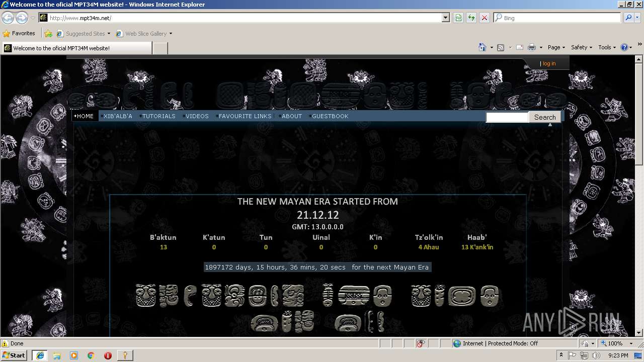Click the privacy report eye icon in status bar
The width and height of the screenshot is (644, 362).
coord(421,343)
